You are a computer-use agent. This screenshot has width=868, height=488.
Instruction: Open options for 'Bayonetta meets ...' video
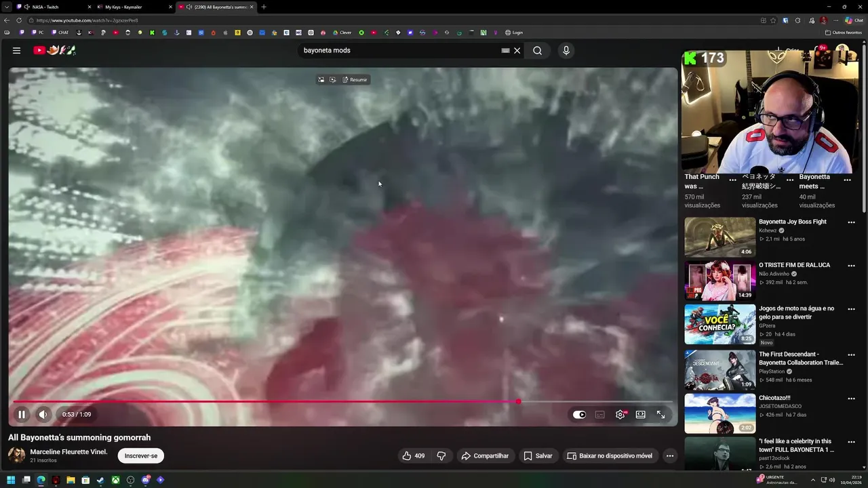coord(847,180)
